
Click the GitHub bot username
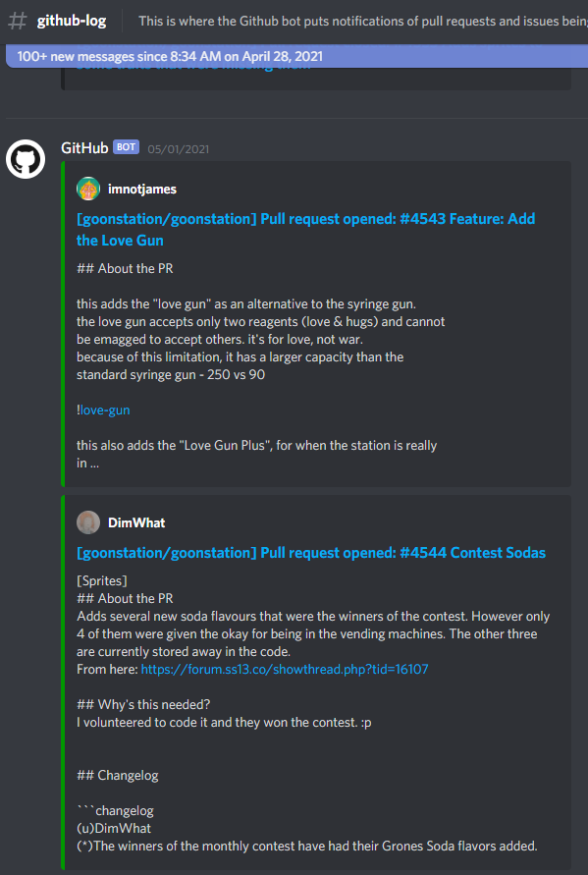84,148
